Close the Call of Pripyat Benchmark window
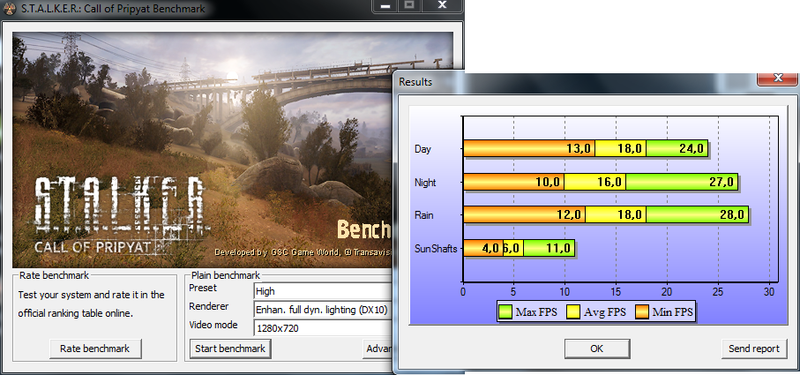The width and height of the screenshot is (800, 375). (x=442, y=6)
